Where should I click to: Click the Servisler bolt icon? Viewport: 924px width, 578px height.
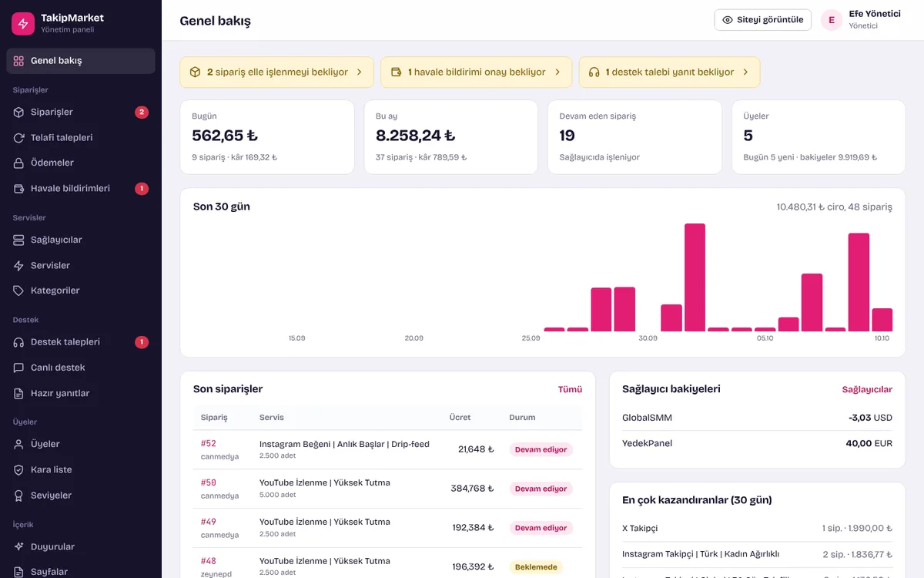click(18, 265)
